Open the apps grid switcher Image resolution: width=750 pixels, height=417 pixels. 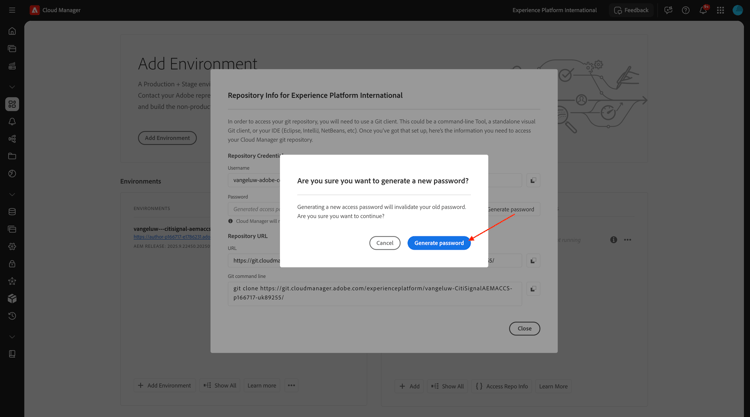point(720,10)
